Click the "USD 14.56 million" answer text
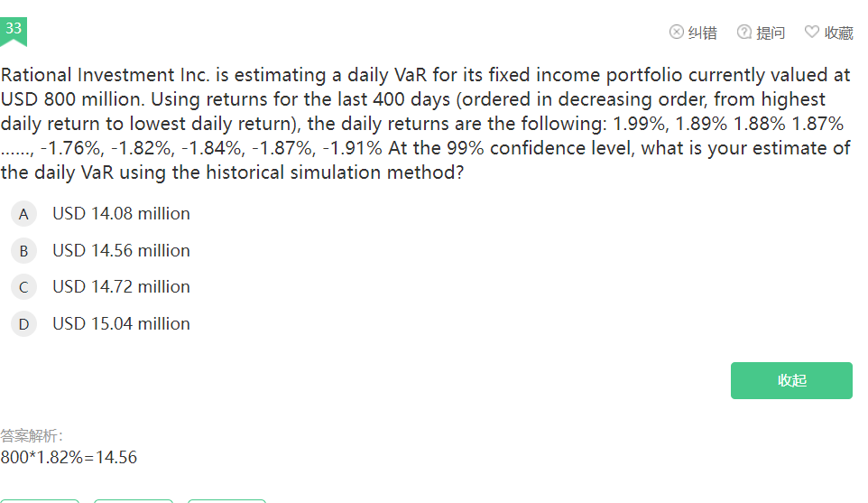Image resolution: width=868 pixels, height=503 pixels. (121, 251)
